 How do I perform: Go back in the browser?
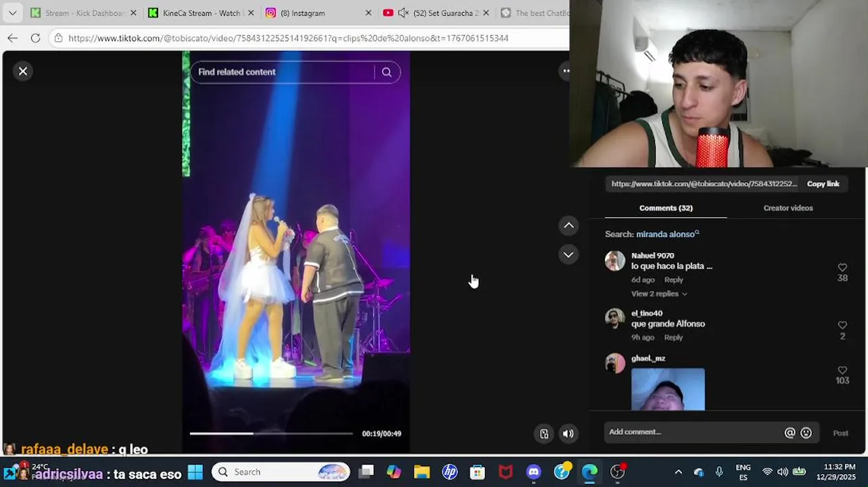pyautogui.click(x=13, y=39)
